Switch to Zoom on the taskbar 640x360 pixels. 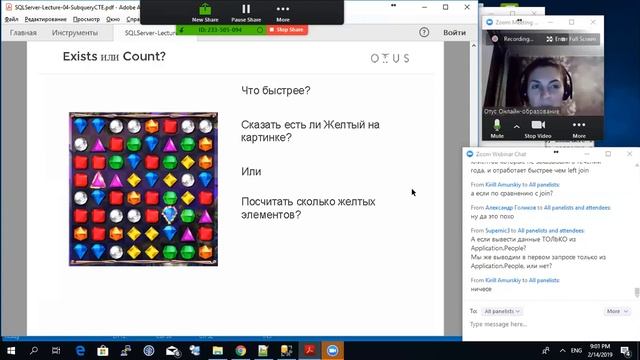point(333,351)
